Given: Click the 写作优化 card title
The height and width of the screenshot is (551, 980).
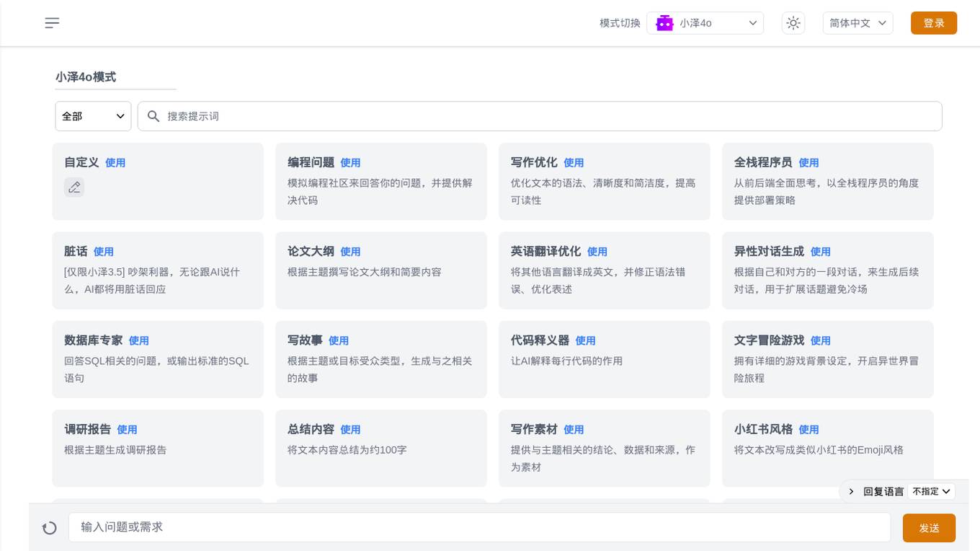Looking at the screenshot, I should [534, 162].
